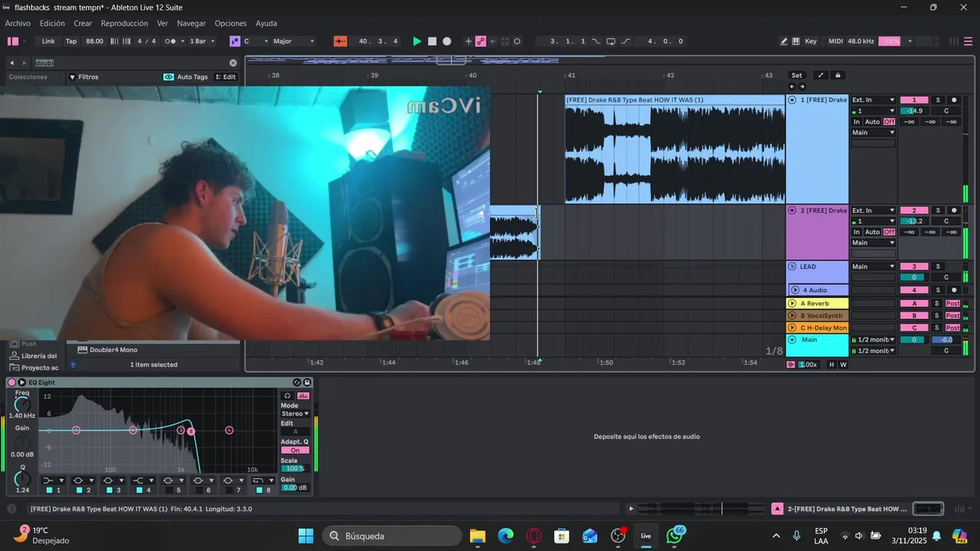Lock the Arrangement overview lock icon
980x551 pixels.
point(838,75)
